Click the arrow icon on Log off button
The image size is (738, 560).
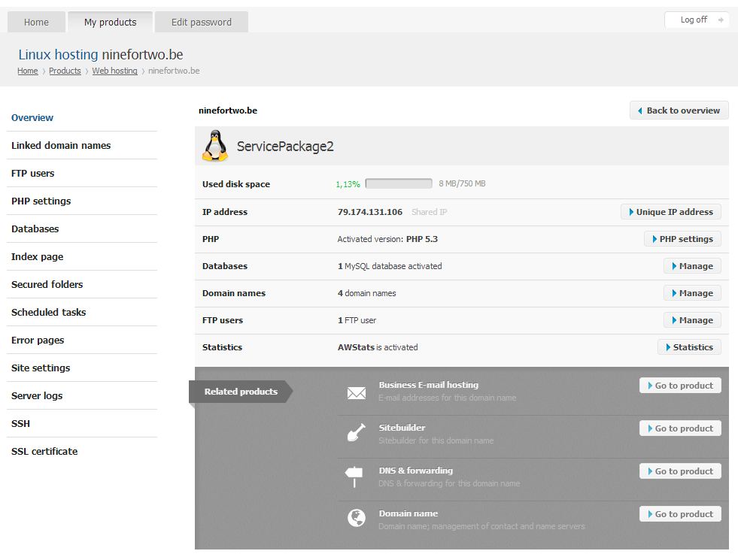(721, 20)
